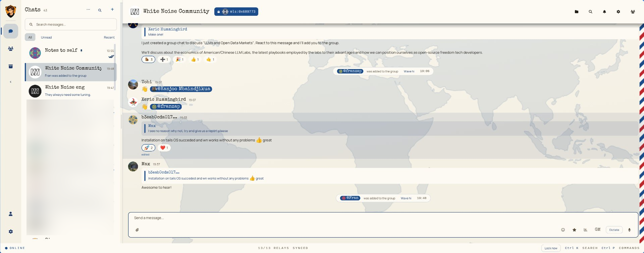The width and height of the screenshot is (644, 253).
Task: Click the mls:0x689773 encryption badge
Action: 236,12
